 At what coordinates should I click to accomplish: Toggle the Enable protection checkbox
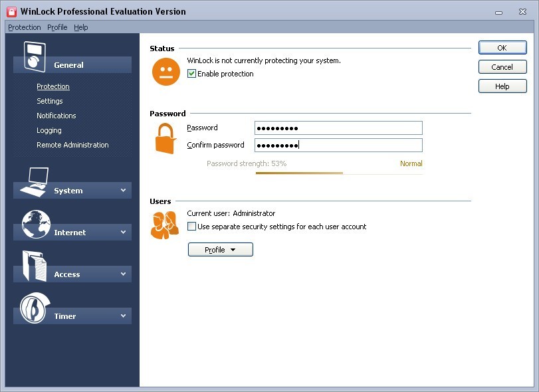[191, 74]
